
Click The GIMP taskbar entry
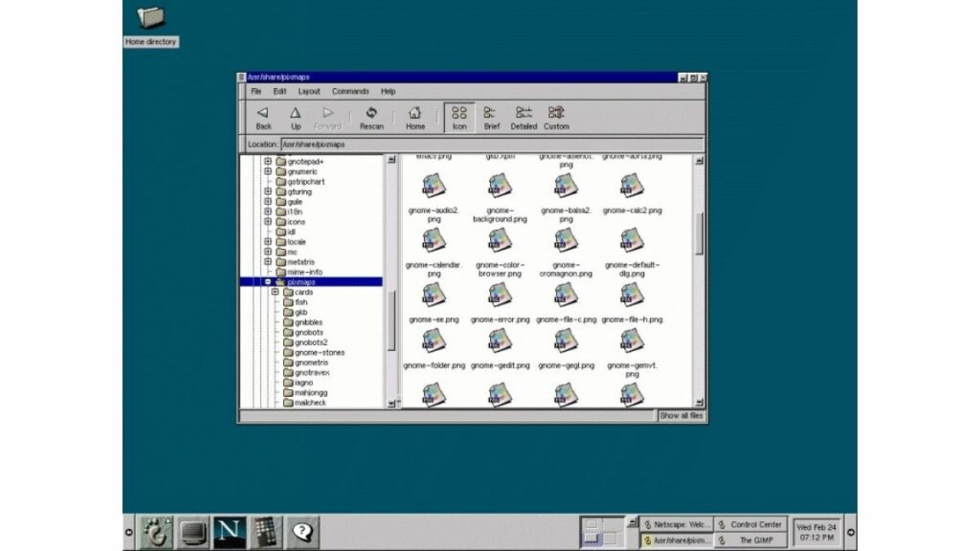(756, 540)
